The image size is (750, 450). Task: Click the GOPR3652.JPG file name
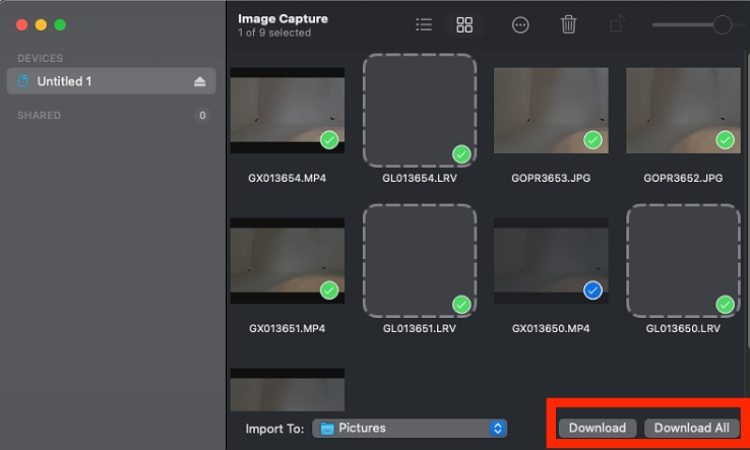pyautogui.click(x=683, y=178)
